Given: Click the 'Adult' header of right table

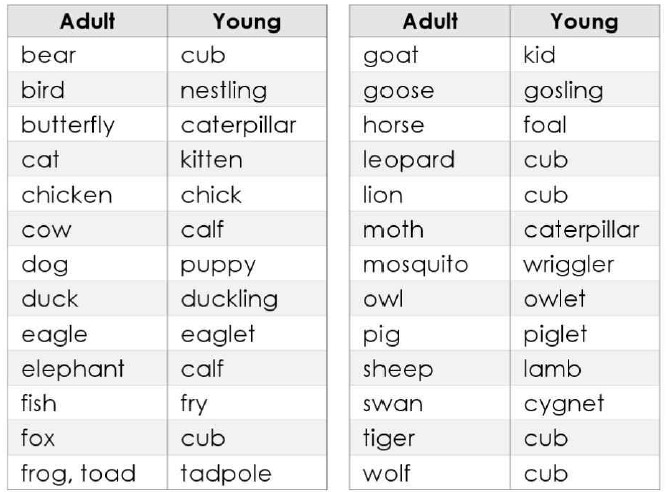Looking at the screenshot, I should (430, 21).
